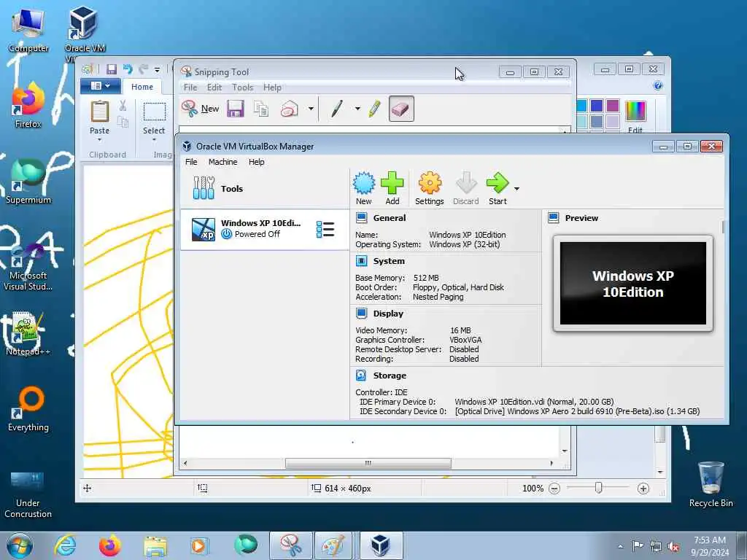
Task: Select Everything desktop shortcut
Action: click(x=28, y=409)
